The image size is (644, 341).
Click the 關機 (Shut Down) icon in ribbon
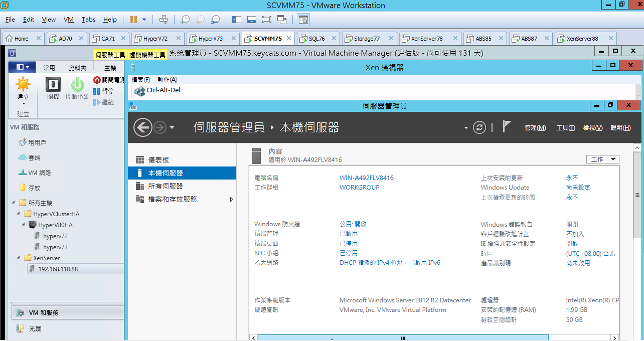(x=53, y=84)
